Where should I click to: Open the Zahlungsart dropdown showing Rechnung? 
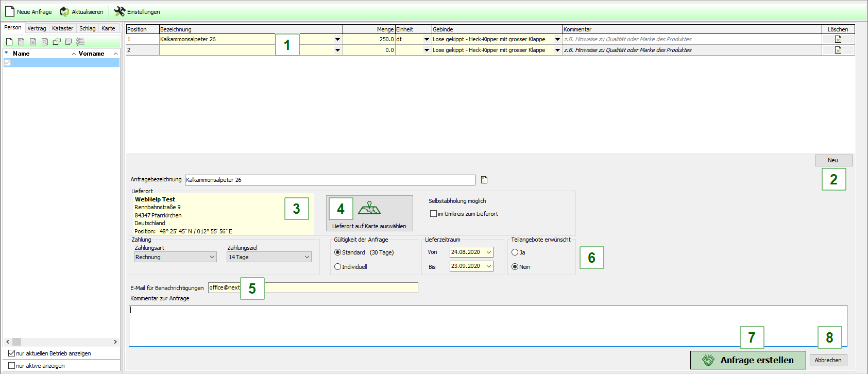pyautogui.click(x=175, y=257)
